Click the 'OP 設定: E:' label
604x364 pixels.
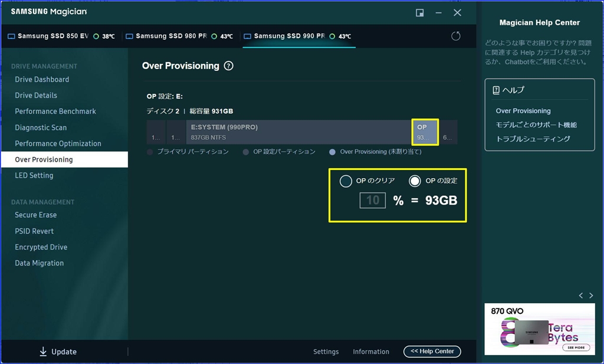(x=165, y=96)
